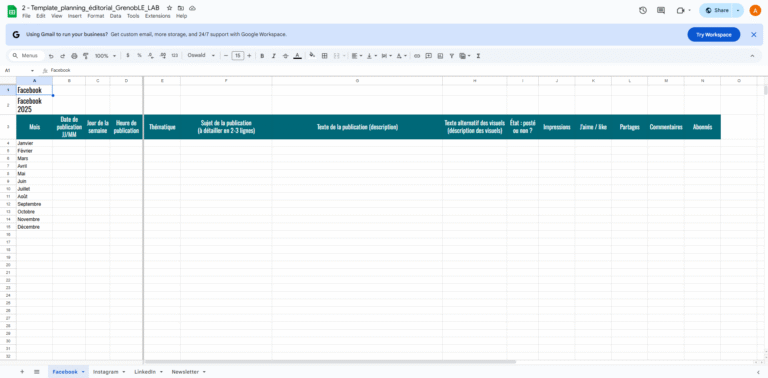Open the functions sigma icon
Image resolution: width=768 pixels, height=378 pixels.
[478, 56]
